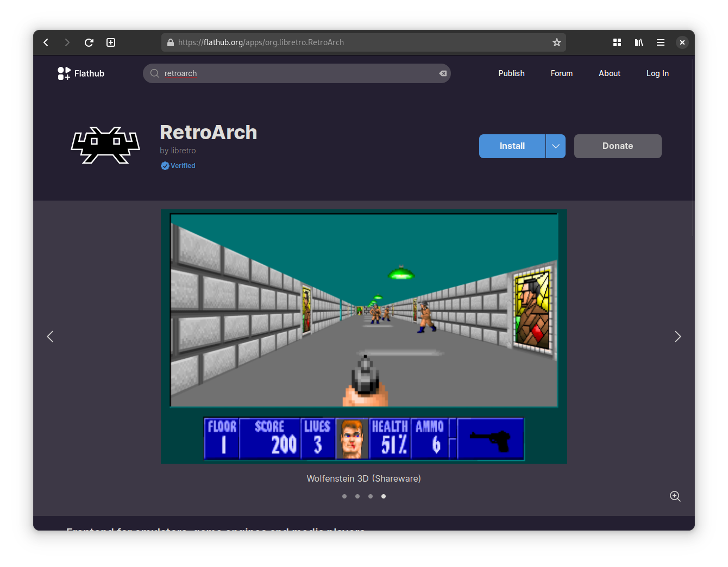Select the second carousel dot
This screenshot has width=728, height=567.
(357, 496)
